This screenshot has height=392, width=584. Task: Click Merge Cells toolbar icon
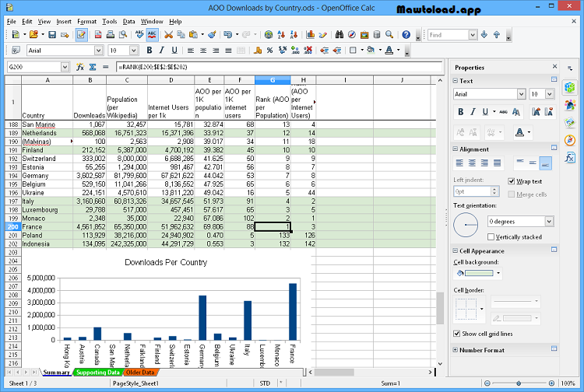[x=241, y=51]
